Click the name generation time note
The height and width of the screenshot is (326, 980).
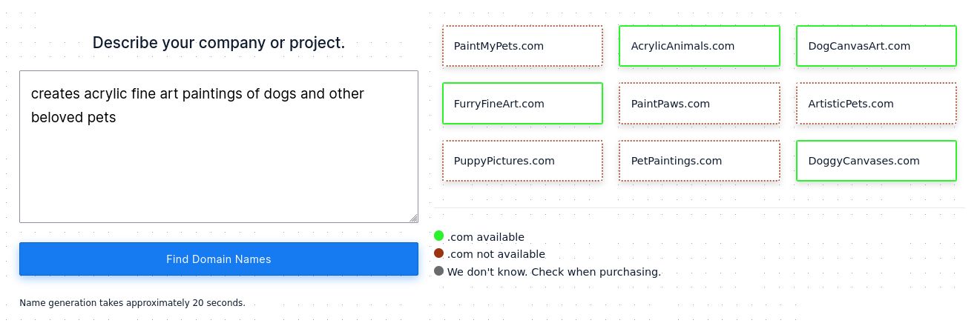[132, 303]
